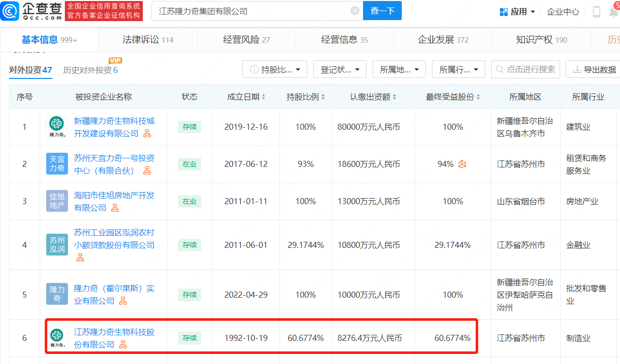This screenshot has width=620, height=364.
Task: Open 江苏隆力奇生物科技股份有限公司 company link
Action: coord(113,331)
